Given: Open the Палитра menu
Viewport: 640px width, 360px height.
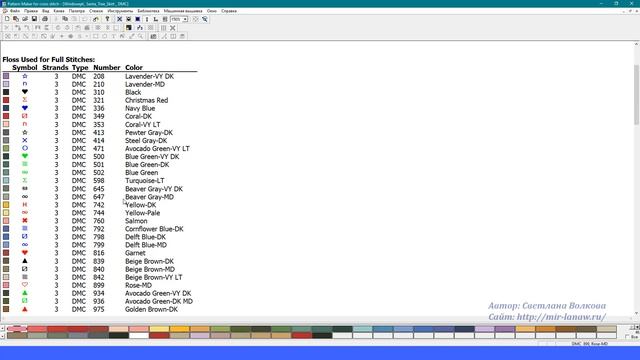Looking at the screenshot, I should [x=77, y=11].
